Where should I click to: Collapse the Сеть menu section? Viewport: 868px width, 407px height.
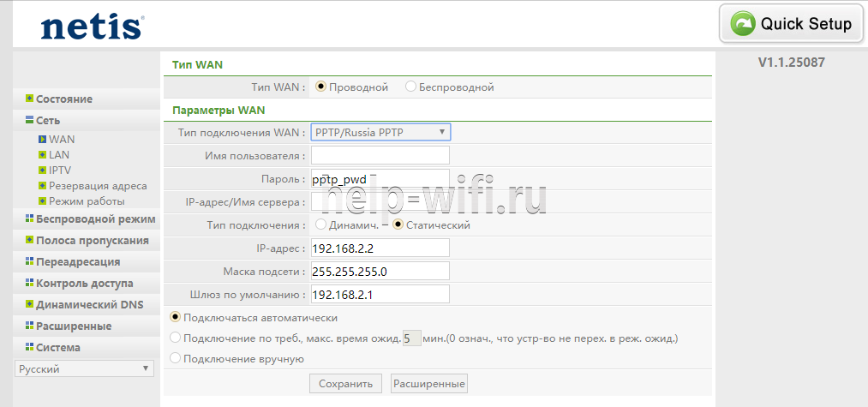pyautogui.click(x=48, y=121)
